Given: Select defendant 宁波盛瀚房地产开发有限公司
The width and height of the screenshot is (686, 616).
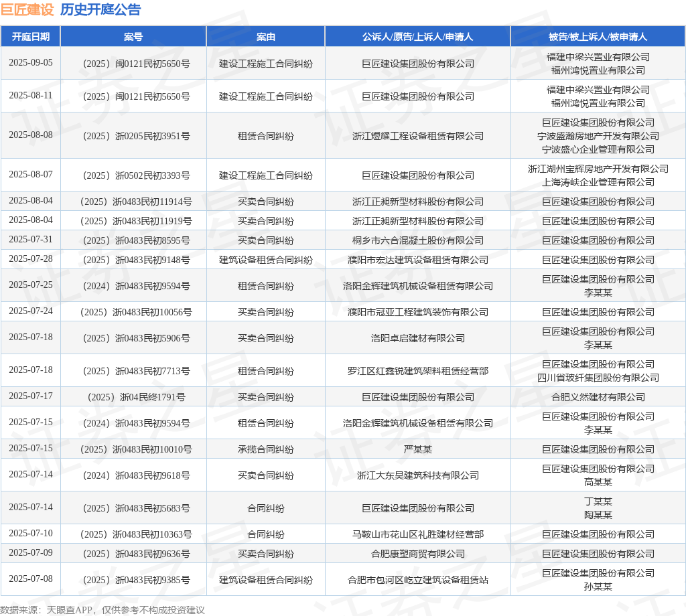Looking at the screenshot, I should click(x=598, y=136).
